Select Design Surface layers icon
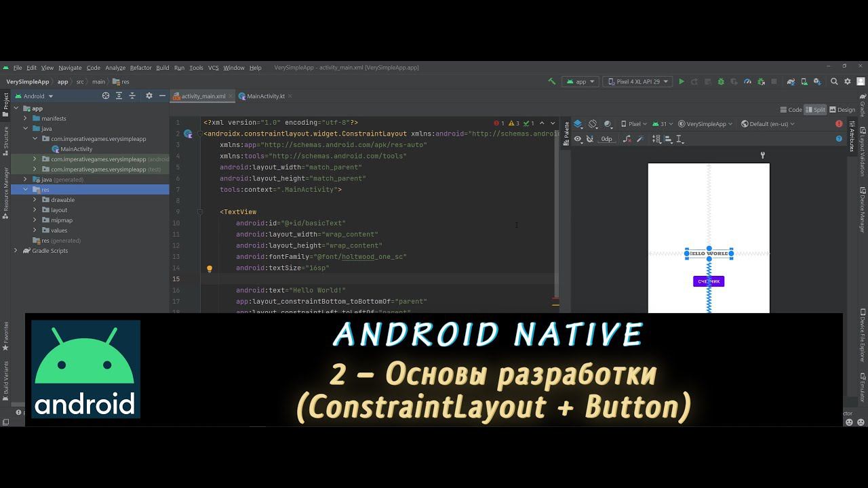Viewport: 868px width, 488px height. 578,124
